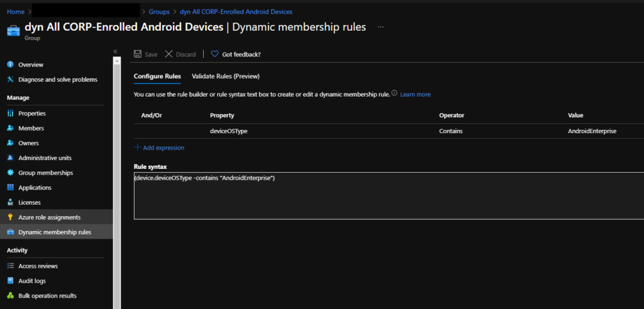Click the Save button label
Image resolution: width=644 pixels, height=309 pixels.
click(x=151, y=54)
